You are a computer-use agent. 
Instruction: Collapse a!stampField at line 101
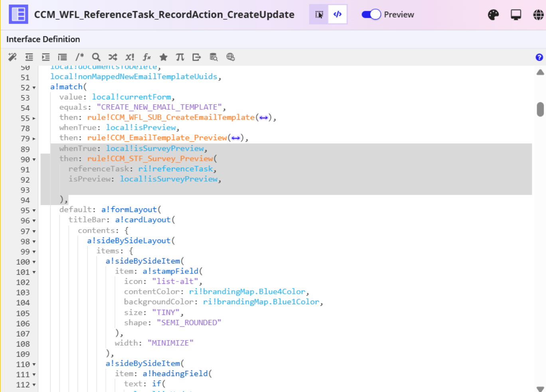(x=34, y=272)
